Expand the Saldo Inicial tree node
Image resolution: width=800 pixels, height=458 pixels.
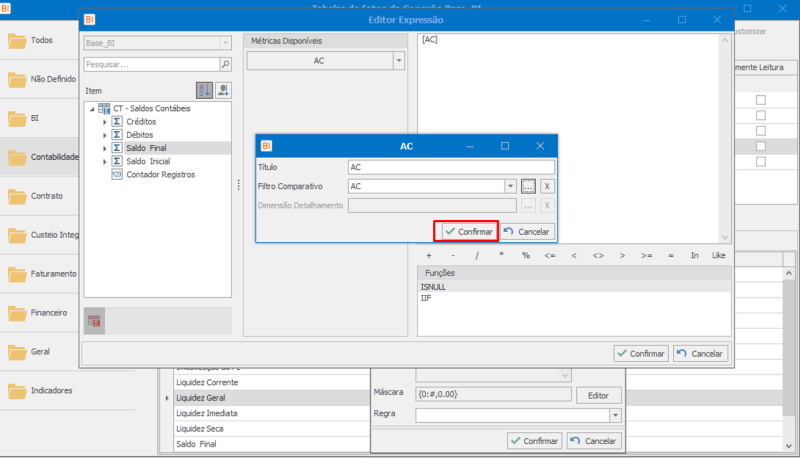tap(105, 162)
